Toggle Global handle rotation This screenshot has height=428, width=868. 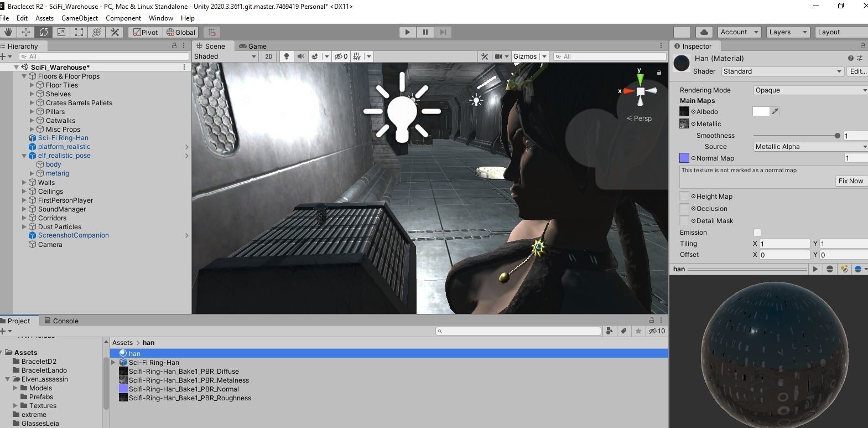(x=181, y=32)
